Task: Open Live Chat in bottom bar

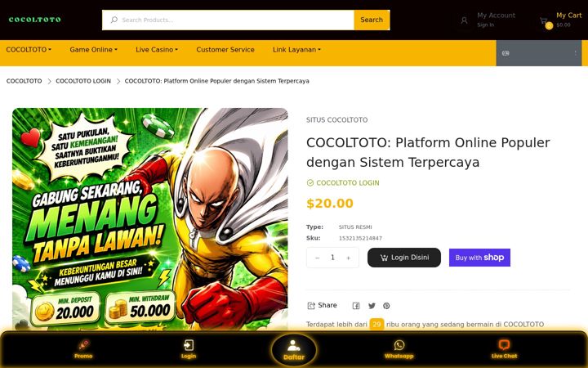Action: (504, 349)
